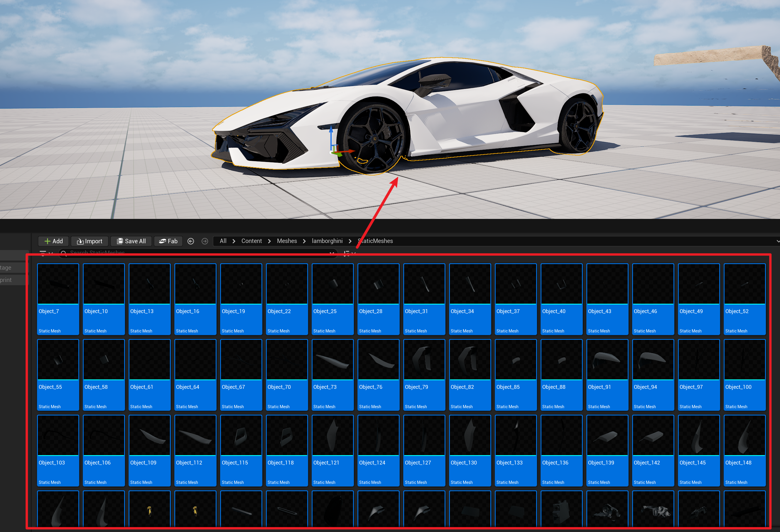780x532 pixels.
Task: Expand the chevron after Meshes breadcrumb
Action: click(x=304, y=241)
